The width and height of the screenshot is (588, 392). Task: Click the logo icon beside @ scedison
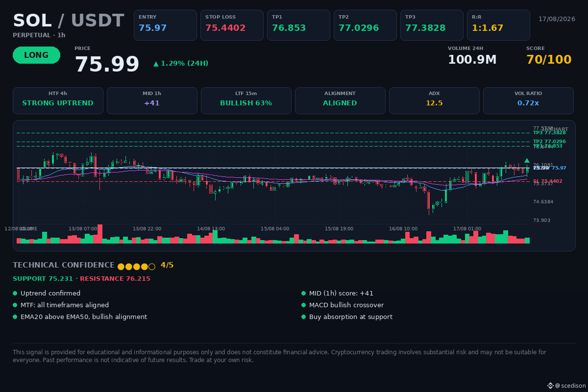(x=550, y=385)
